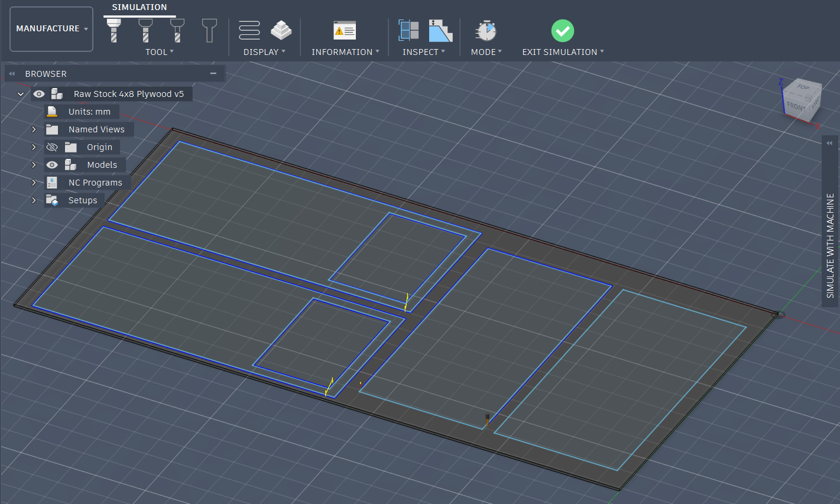The width and height of the screenshot is (840, 504).
Task: Click the stock comparison inspect icon
Action: [x=440, y=30]
